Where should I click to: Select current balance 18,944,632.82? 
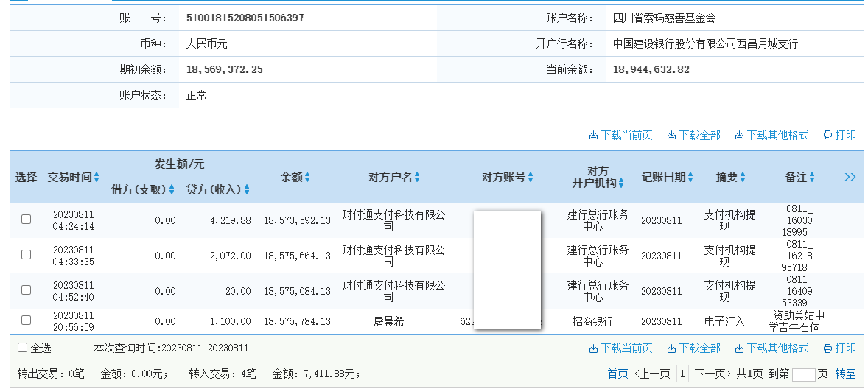pyautogui.click(x=651, y=70)
